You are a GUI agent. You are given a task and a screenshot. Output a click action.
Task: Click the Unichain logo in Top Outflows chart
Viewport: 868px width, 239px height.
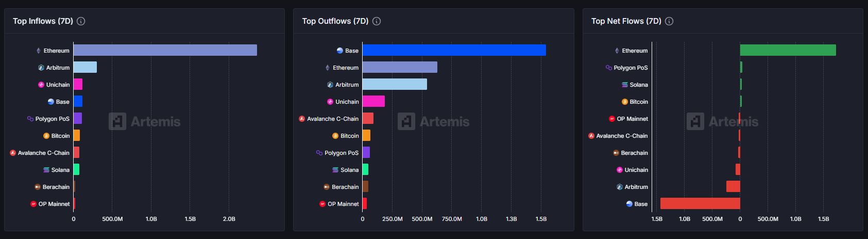[x=330, y=102]
